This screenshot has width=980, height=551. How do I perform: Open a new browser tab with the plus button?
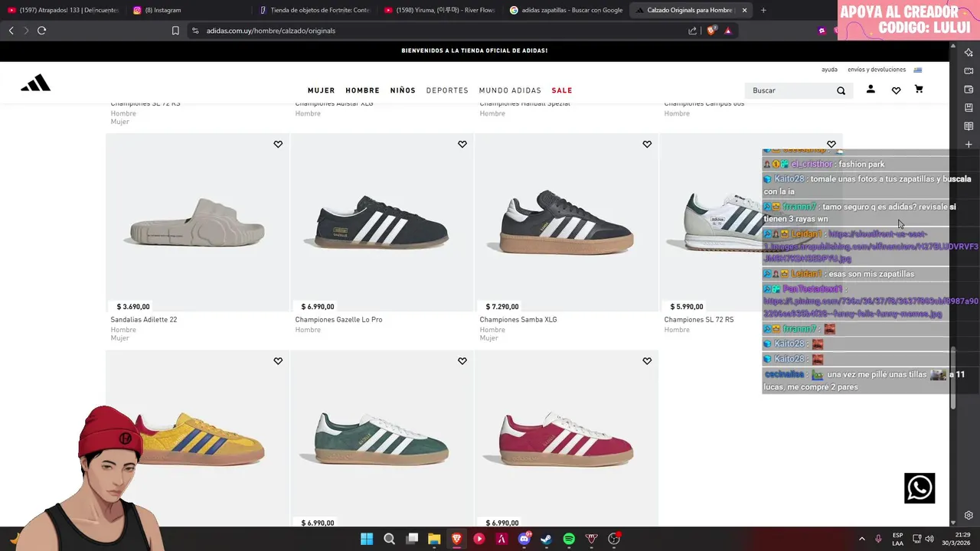point(763,10)
